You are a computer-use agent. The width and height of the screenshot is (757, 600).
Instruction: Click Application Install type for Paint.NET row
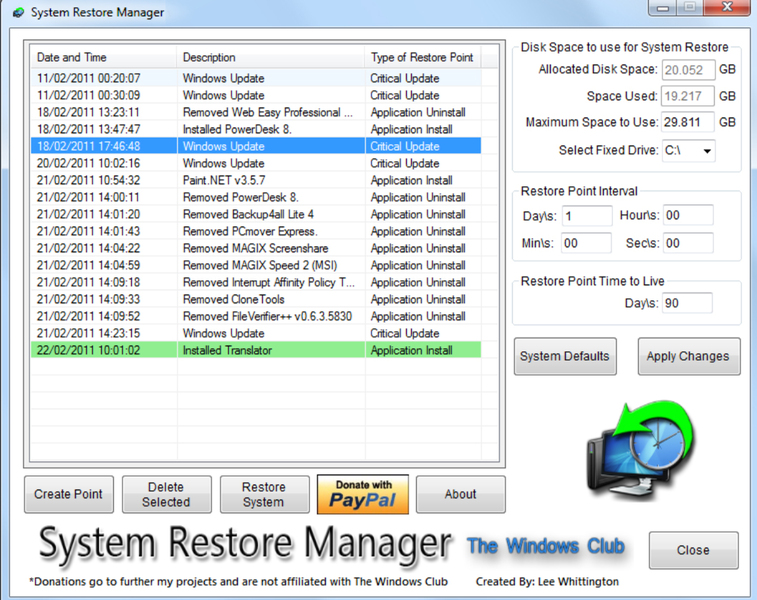click(411, 180)
